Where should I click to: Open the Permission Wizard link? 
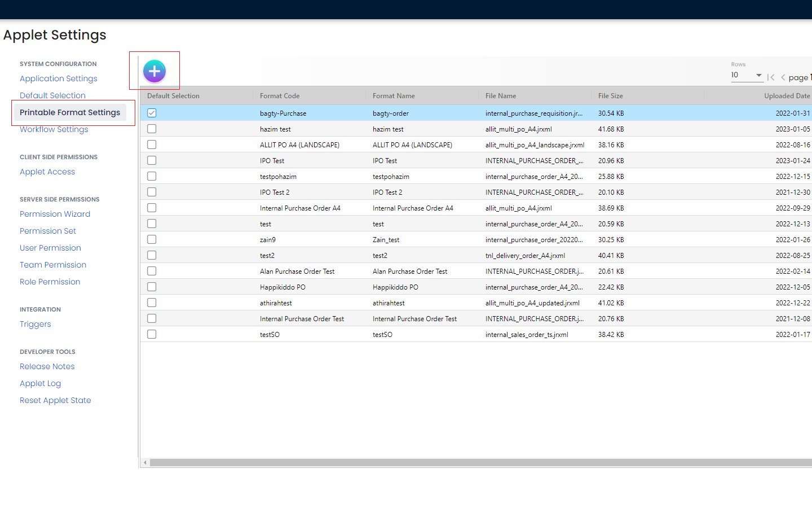click(55, 214)
